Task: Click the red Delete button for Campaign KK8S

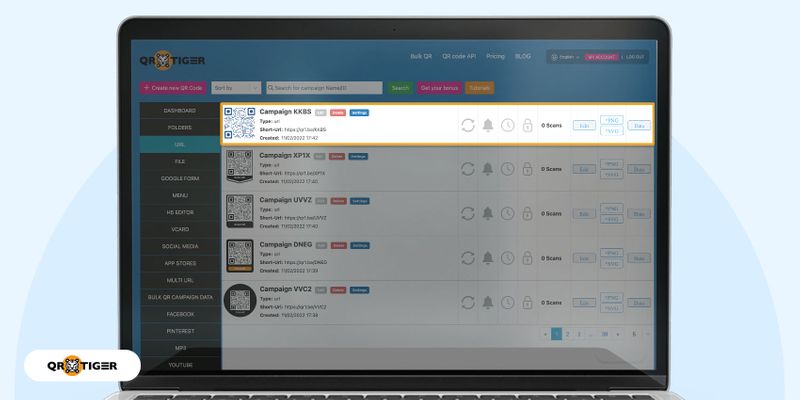Action: [x=338, y=113]
